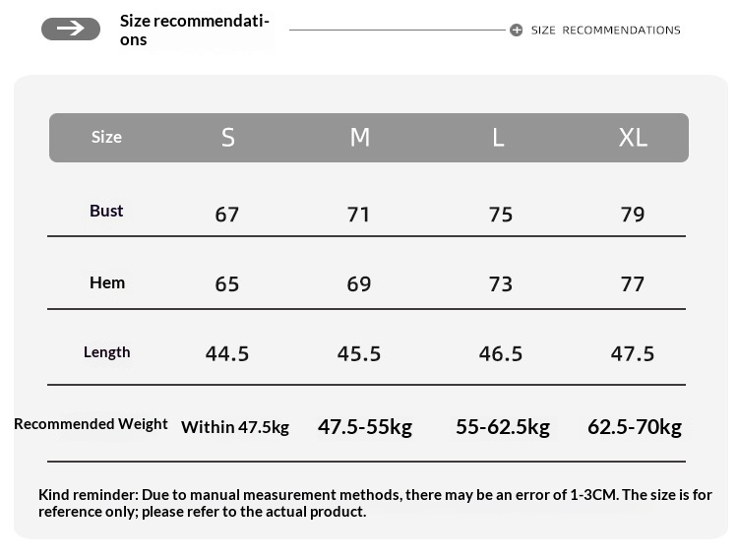The width and height of the screenshot is (738, 560).
Task: Select the XL size column header
Action: pyautogui.click(x=633, y=138)
